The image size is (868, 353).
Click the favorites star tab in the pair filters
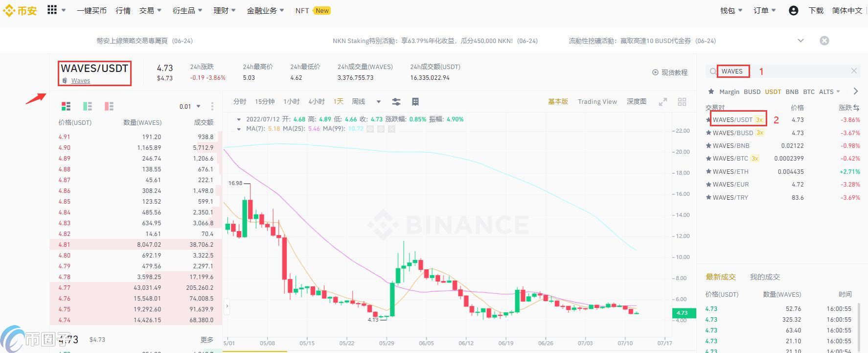click(x=711, y=92)
